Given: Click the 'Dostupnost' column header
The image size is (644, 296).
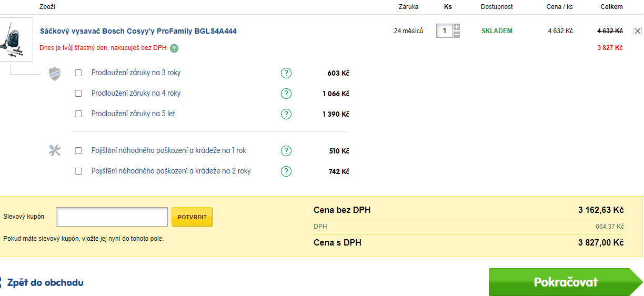Looking at the screenshot, I should coord(497,7).
